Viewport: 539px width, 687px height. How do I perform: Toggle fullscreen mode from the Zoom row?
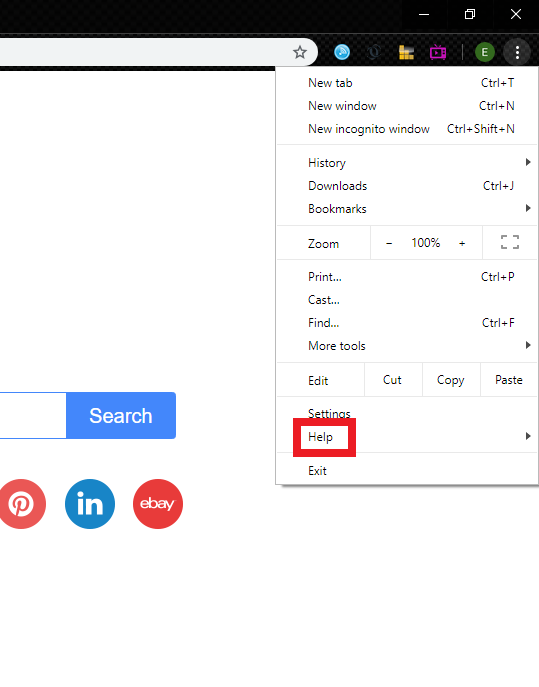point(510,242)
